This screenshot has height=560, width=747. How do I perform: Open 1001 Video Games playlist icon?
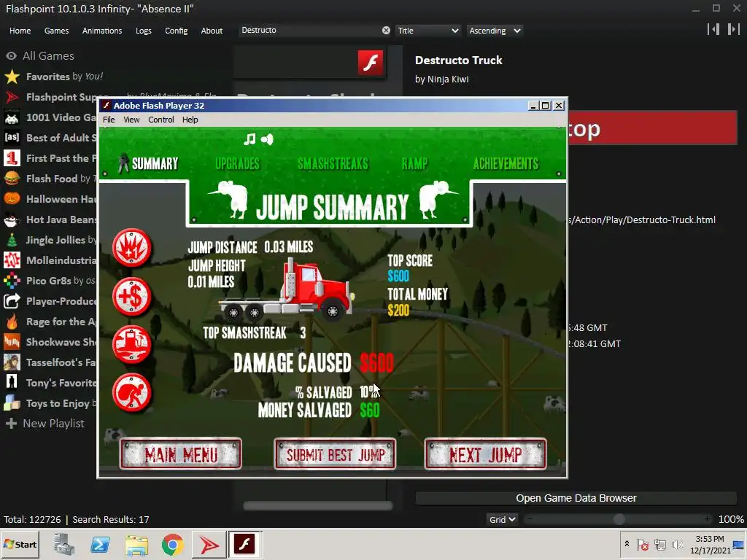point(12,117)
